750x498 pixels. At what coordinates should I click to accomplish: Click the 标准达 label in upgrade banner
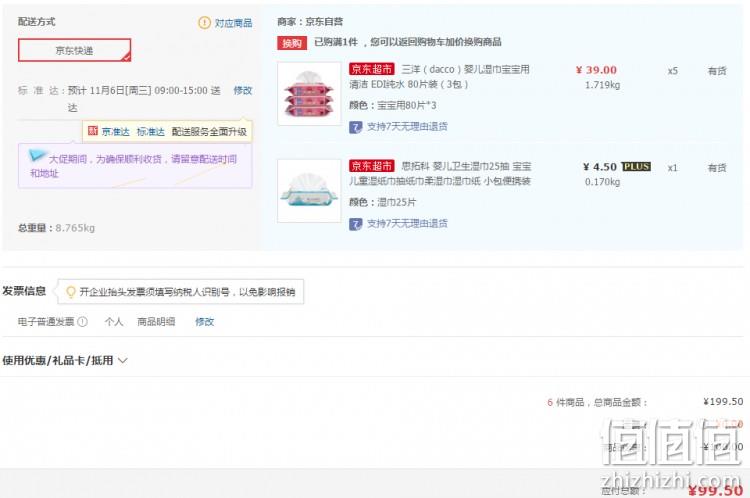pos(150,132)
